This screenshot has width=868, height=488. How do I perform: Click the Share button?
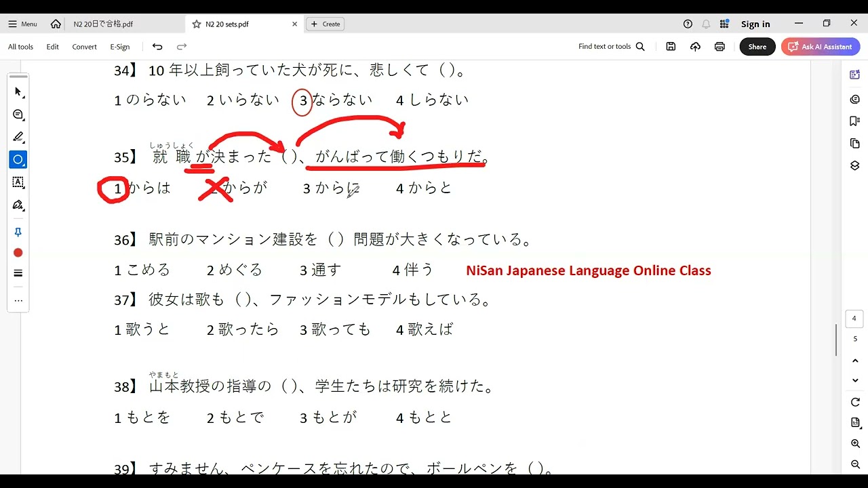[757, 47]
